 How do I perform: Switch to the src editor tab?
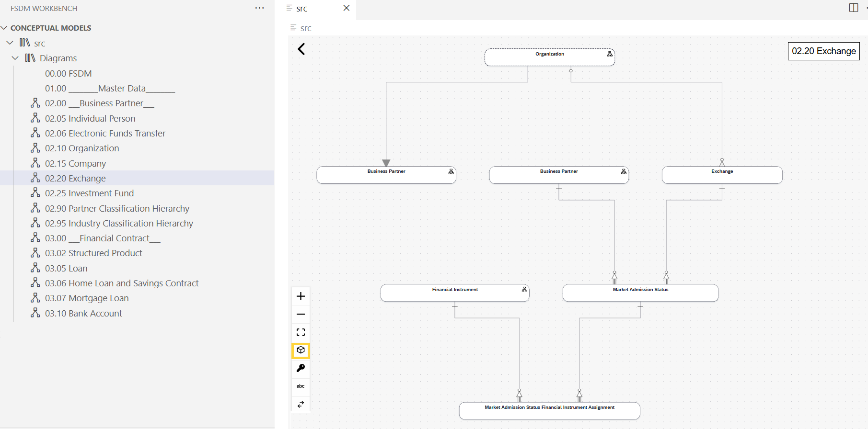(x=302, y=8)
